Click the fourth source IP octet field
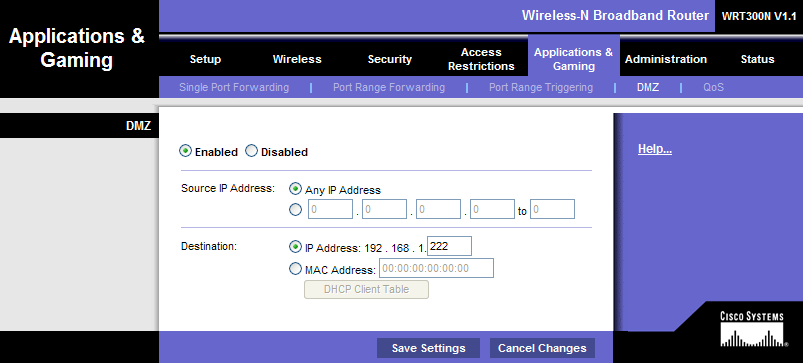803x363 pixels. pyautogui.click(x=492, y=209)
